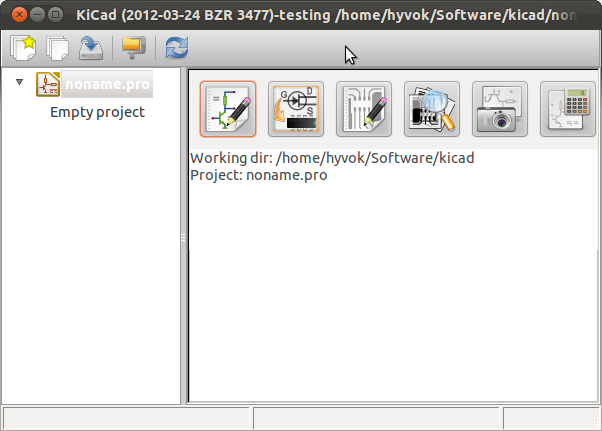Image resolution: width=602 pixels, height=431 pixels.
Task: Select the noname.pro project file
Action: [x=108, y=84]
